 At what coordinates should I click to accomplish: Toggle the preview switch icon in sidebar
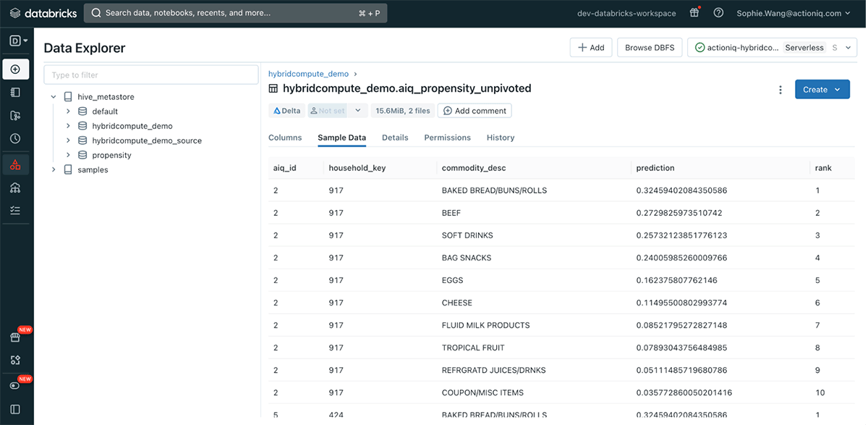point(15,385)
